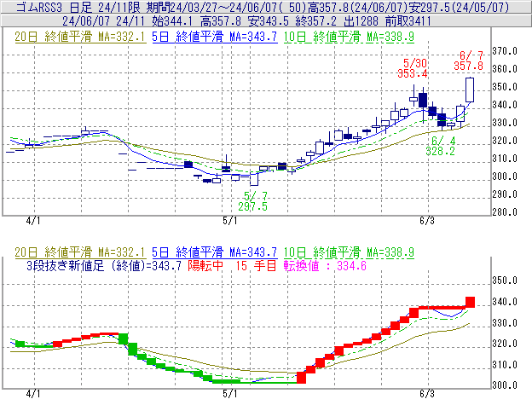532x405 pixels.
Task: Click the green '5/ 7 297.5' low annotation
Action: [253, 201]
